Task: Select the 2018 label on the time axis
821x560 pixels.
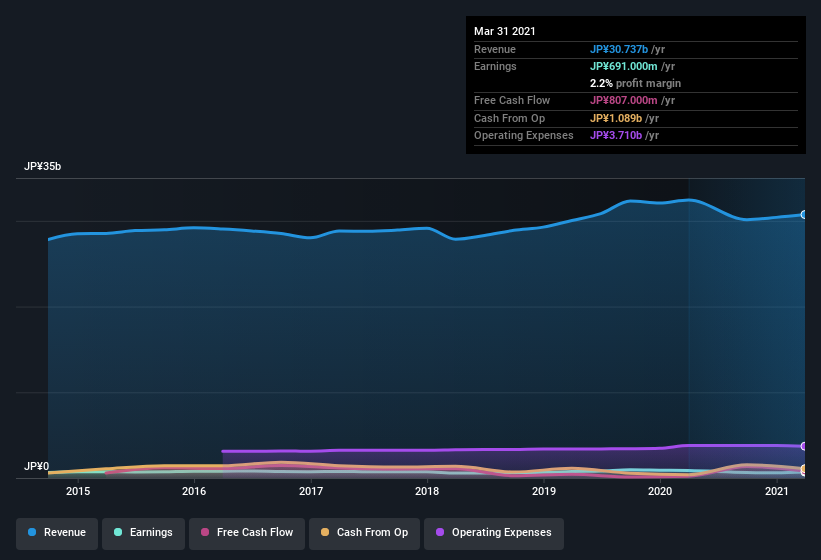Action: tap(427, 491)
